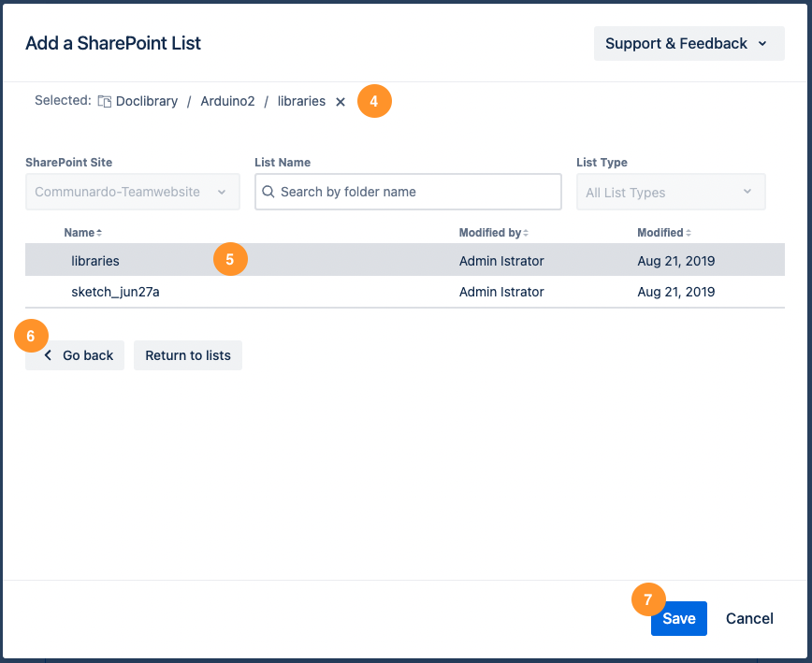The image size is (812, 663).
Task: Click the search magnifier icon
Action: tap(268, 192)
